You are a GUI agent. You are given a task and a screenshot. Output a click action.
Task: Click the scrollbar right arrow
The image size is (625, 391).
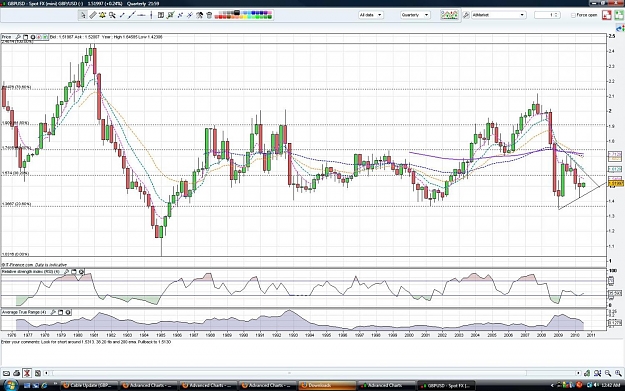click(578, 373)
